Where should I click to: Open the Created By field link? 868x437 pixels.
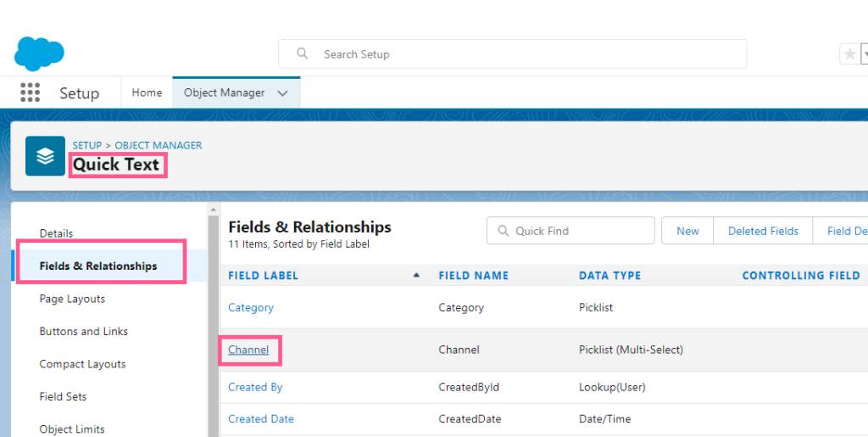[255, 387]
